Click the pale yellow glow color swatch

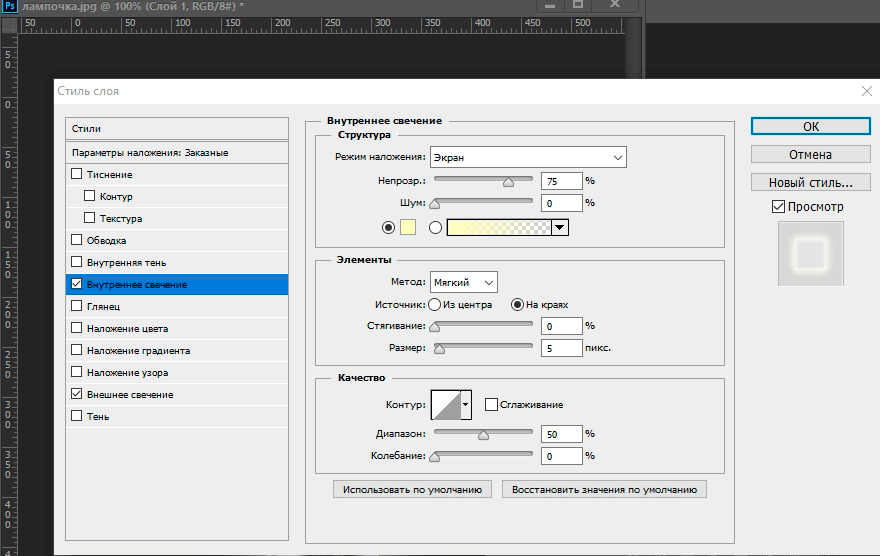(x=408, y=228)
